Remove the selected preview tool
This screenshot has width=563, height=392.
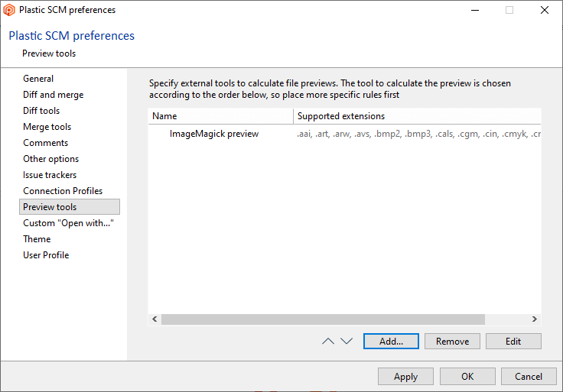coord(452,341)
